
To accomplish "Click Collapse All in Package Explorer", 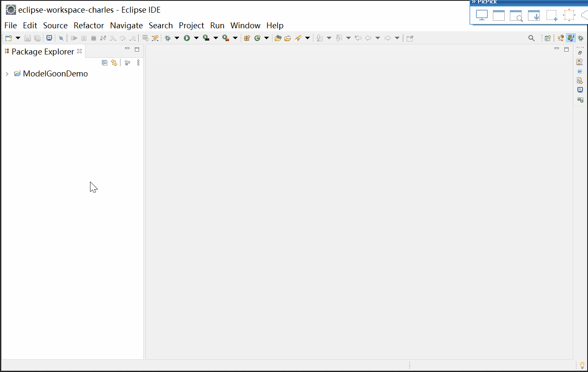I will pos(105,62).
